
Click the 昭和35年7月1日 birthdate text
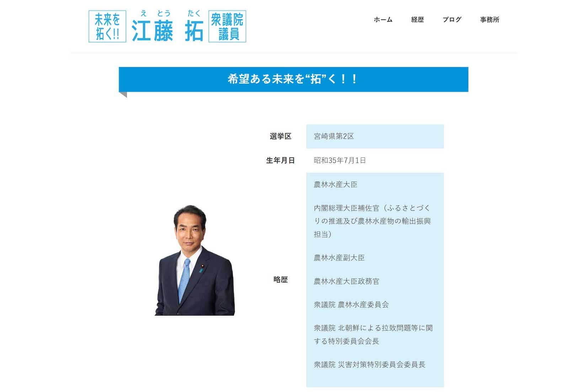pyautogui.click(x=340, y=160)
